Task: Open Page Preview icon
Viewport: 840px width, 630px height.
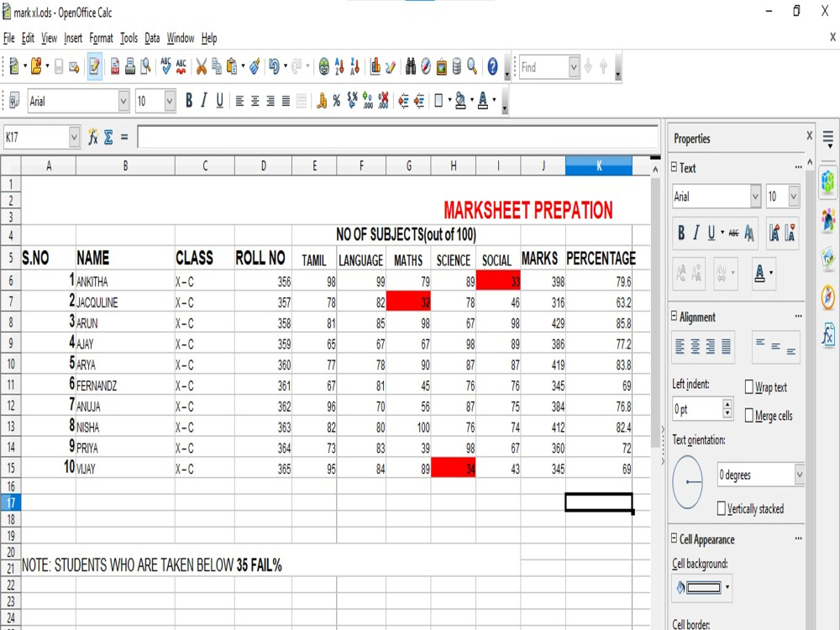Action: tap(145, 67)
